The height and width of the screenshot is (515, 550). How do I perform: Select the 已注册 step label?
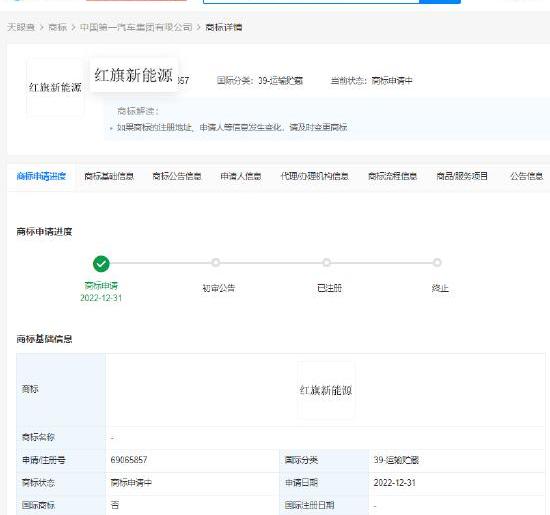[x=329, y=288]
